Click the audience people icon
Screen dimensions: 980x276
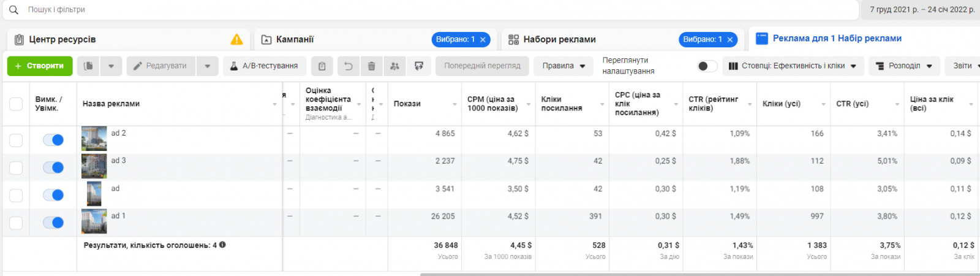[x=394, y=66]
